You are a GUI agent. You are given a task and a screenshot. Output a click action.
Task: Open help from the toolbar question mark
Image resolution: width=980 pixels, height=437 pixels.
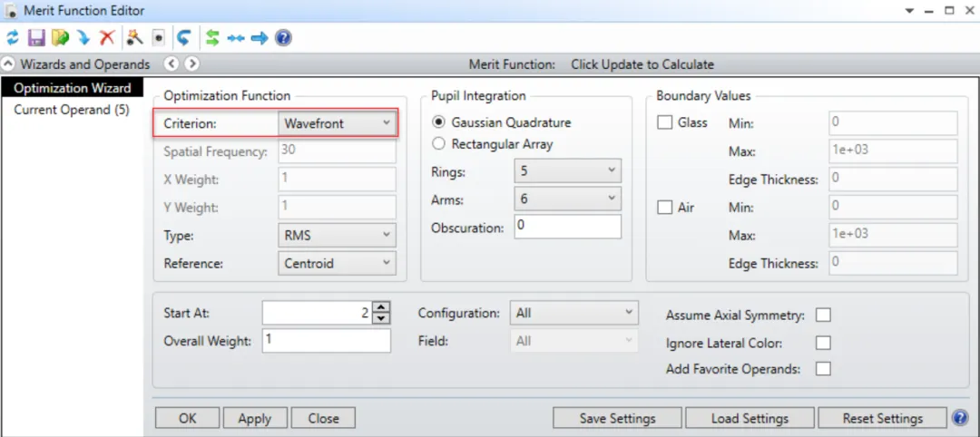coord(283,38)
